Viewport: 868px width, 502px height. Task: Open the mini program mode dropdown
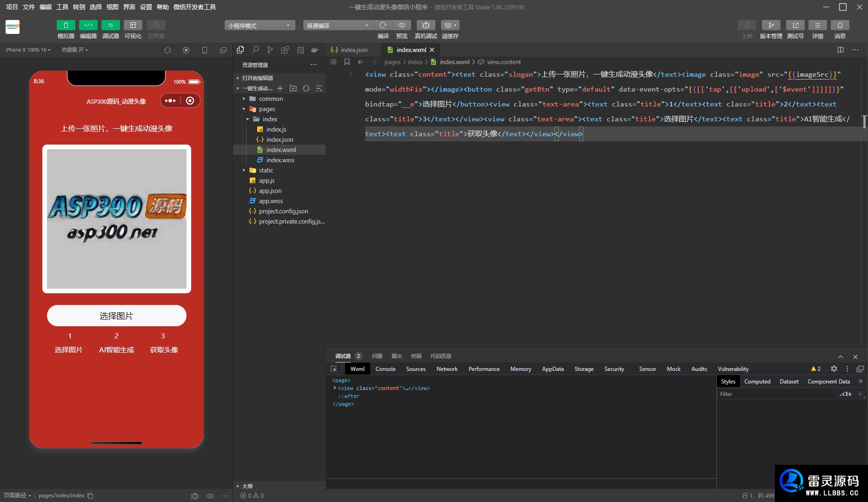260,26
